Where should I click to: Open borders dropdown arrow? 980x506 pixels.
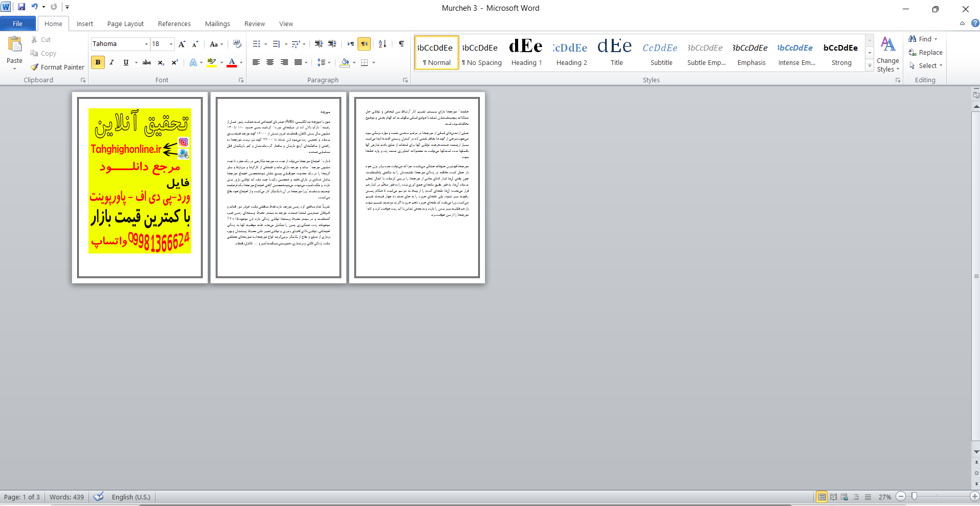(x=374, y=62)
